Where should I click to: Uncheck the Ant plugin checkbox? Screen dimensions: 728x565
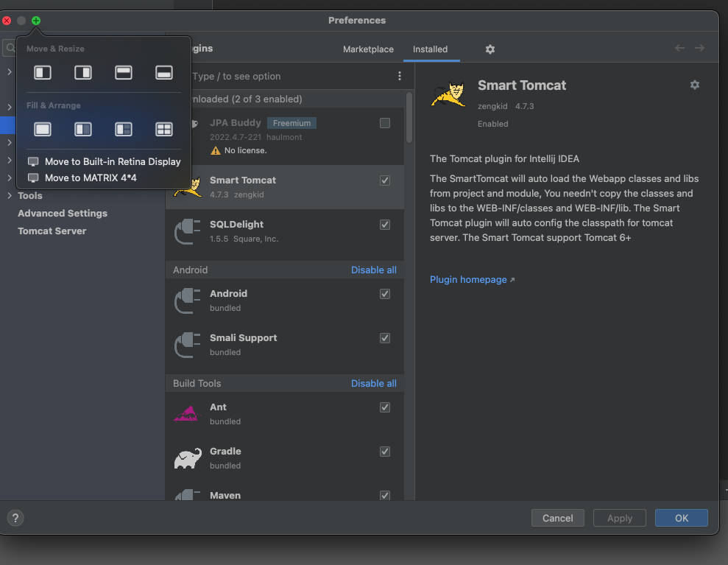click(x=384, y=407)
